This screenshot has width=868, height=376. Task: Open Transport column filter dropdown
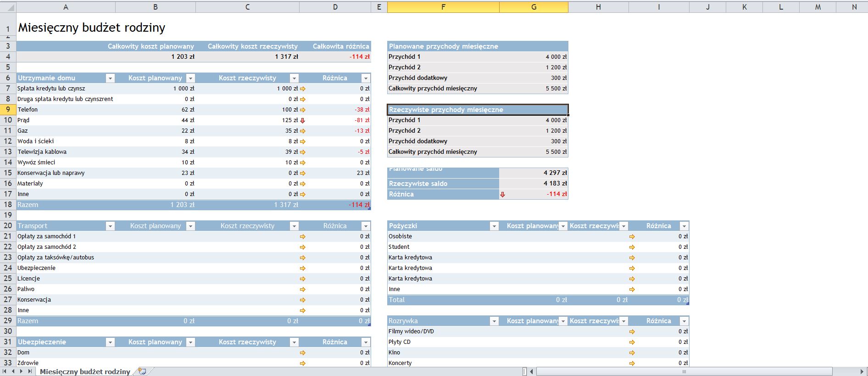click(110, 226)
